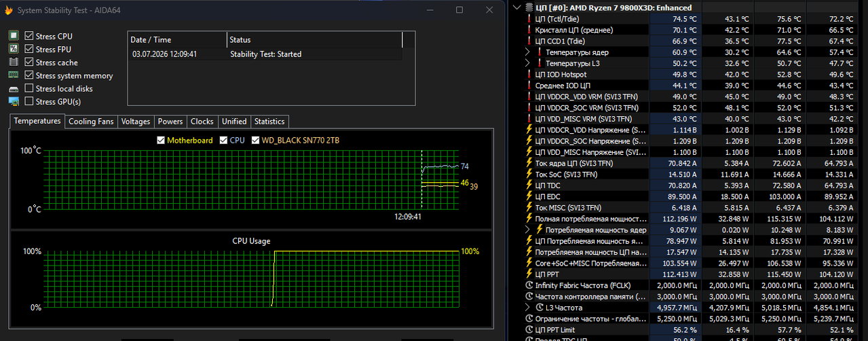Click thermometer icon of ЦП (Tctl/Tdie) row
Image resolution: width=868 pixels, height=341 pixels.
529,19
